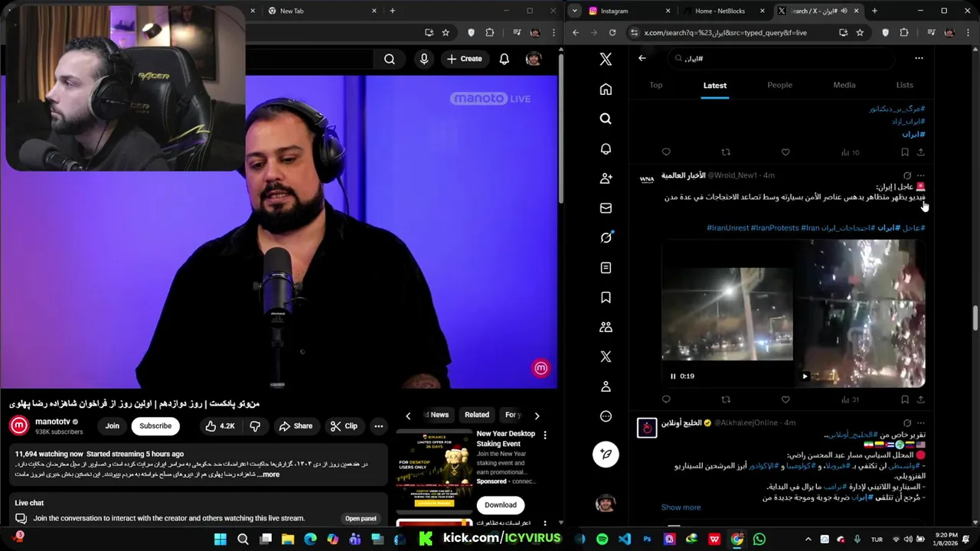
Task: Open Communities icon in X sidebar
Action: click(x=606, y=327)
